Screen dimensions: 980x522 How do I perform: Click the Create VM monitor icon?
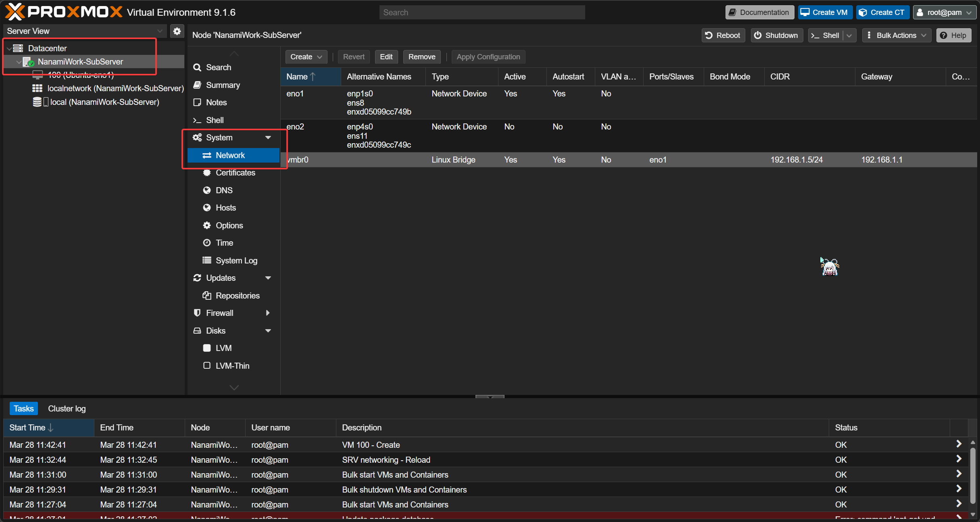pyautogui.click(x=805, y=12)
